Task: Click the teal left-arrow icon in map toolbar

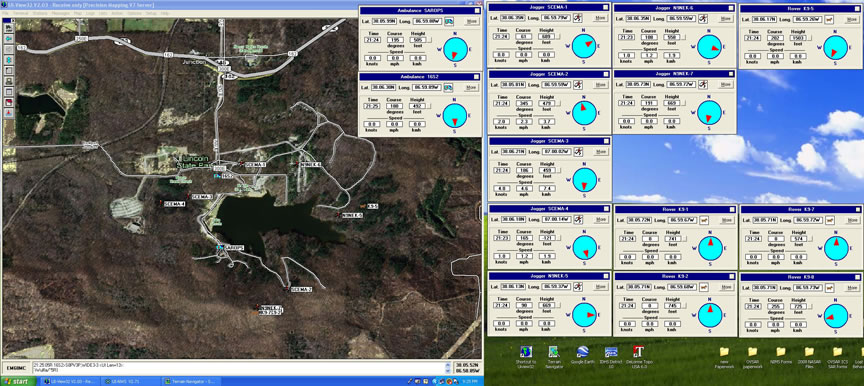Action: point(9,39)
